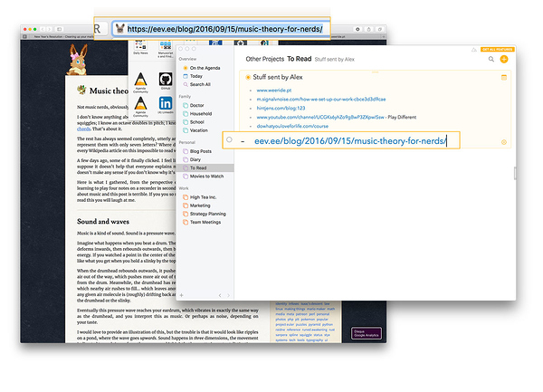Image resolution: width=543 pixels, height=392 pixels.
Task: Click the Safari extension icon in toolbar
Action: [x=357, y=30]
